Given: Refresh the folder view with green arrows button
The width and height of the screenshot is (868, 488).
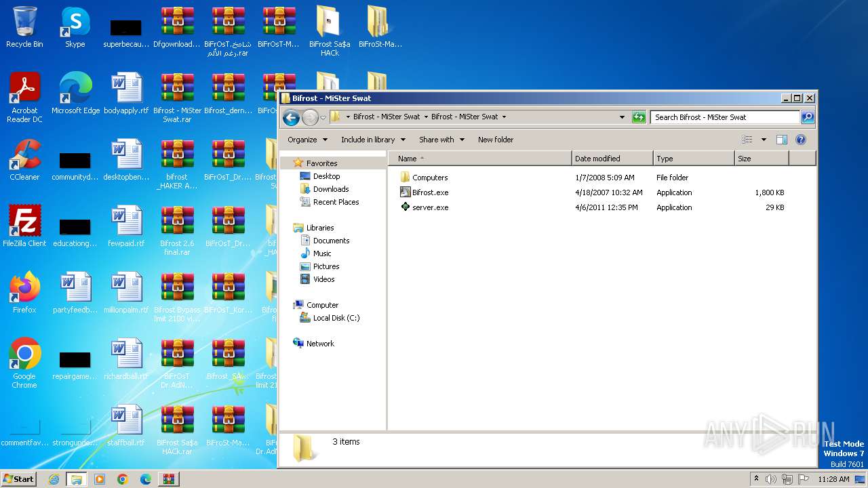Looking at the screenshot, I should 639,117.
